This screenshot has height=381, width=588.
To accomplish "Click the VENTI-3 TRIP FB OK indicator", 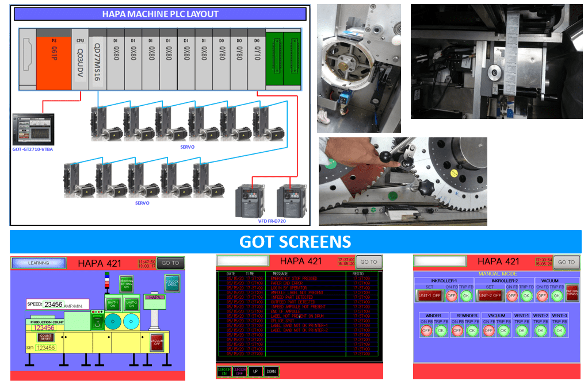I will pyautogui.click(x=559, y=330).
